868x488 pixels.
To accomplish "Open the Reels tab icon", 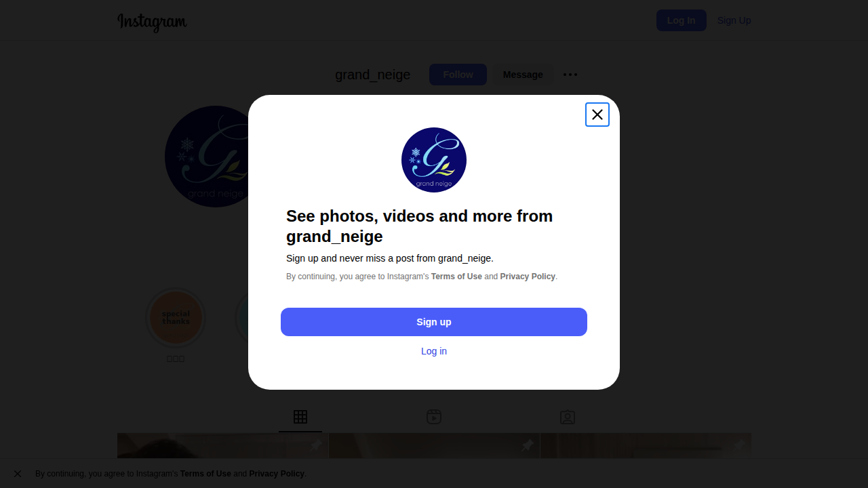I will pyautogui.click(x=434, y=417).
